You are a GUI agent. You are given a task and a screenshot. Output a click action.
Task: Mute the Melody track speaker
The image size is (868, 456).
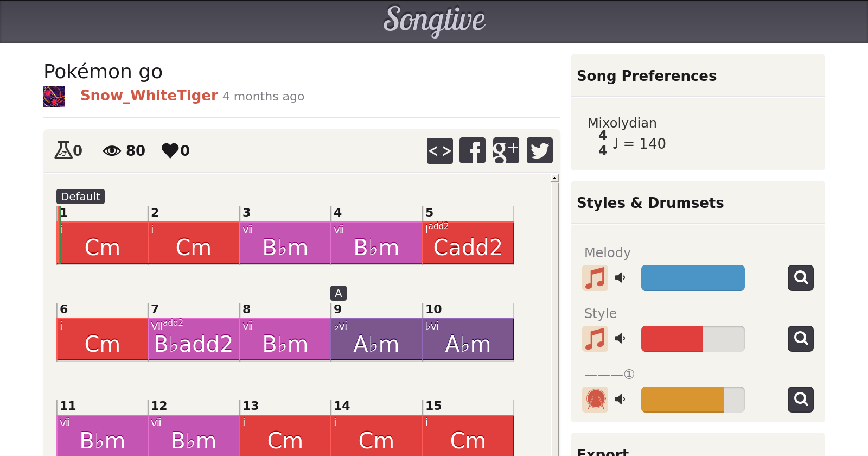(x=620, y=278)
